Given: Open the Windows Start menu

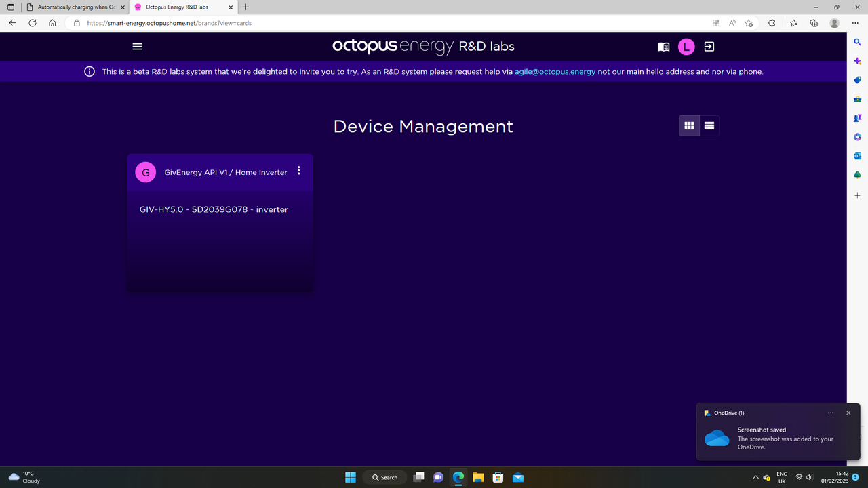Looking at the screenshot, I should pyautogui.click(x=351, y=477).
